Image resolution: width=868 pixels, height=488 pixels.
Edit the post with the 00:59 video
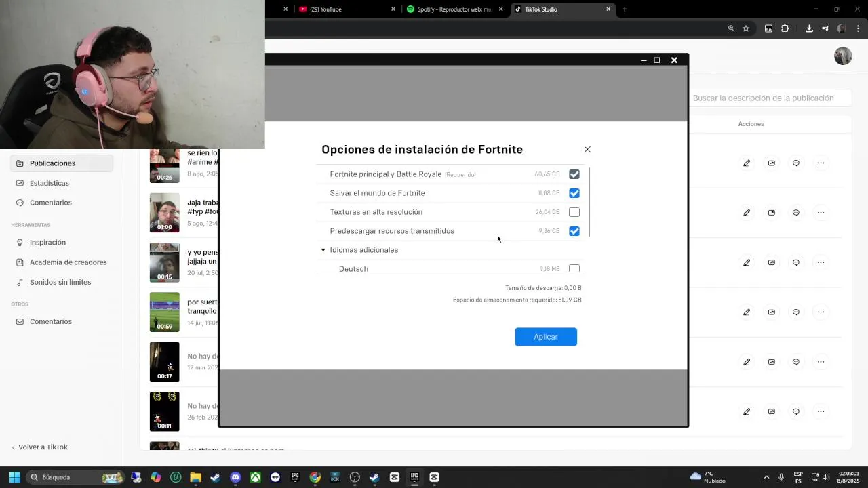747,312
